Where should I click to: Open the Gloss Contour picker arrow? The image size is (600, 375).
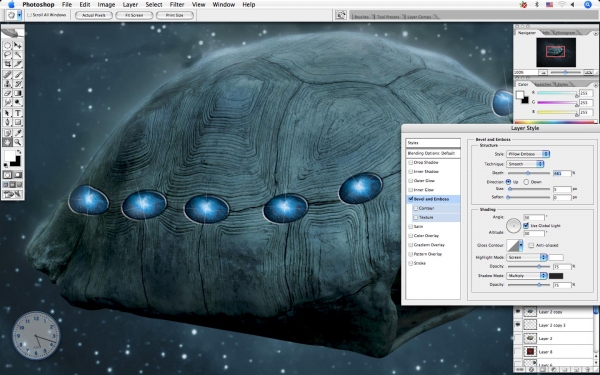521,245
